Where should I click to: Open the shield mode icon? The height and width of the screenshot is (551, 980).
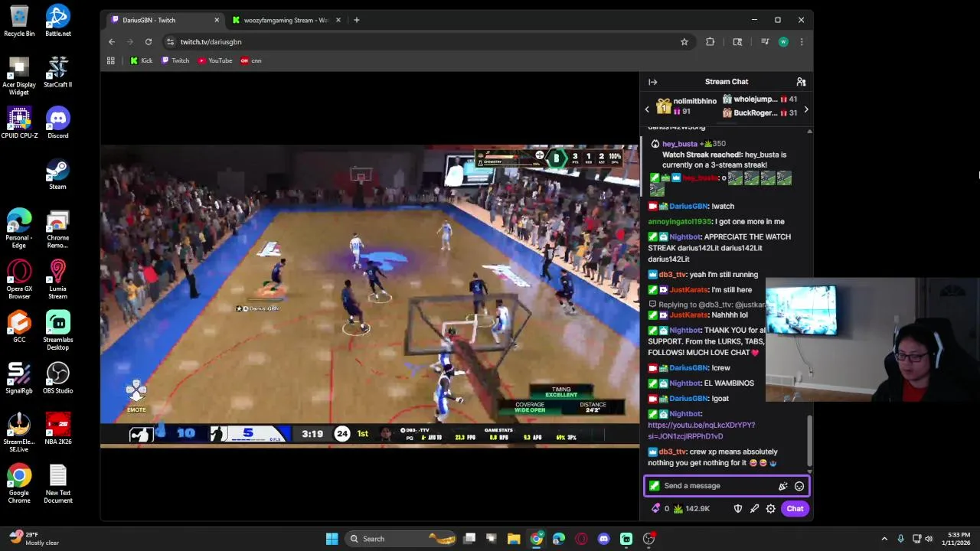pos(738,509)
